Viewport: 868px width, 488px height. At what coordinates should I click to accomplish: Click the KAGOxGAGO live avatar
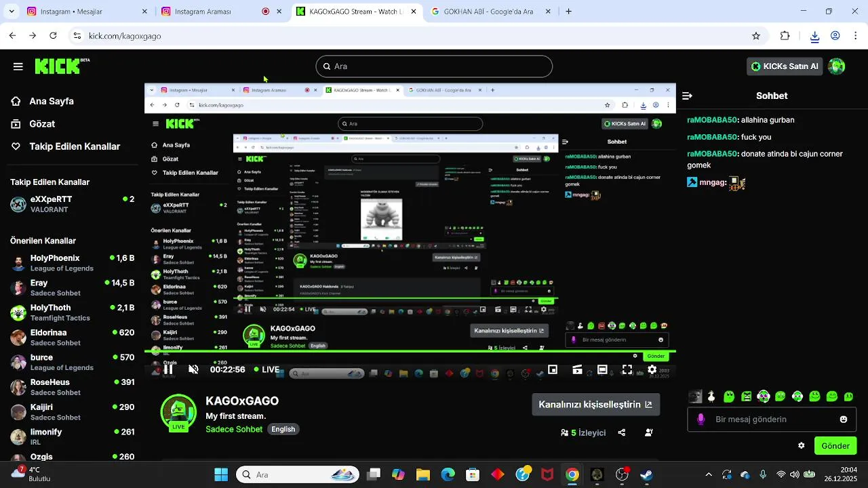(x=178, y=411)
